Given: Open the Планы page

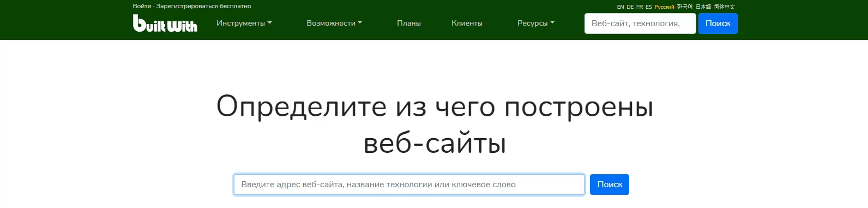Looking at the screenshot, I should click(x=409, y=23).
